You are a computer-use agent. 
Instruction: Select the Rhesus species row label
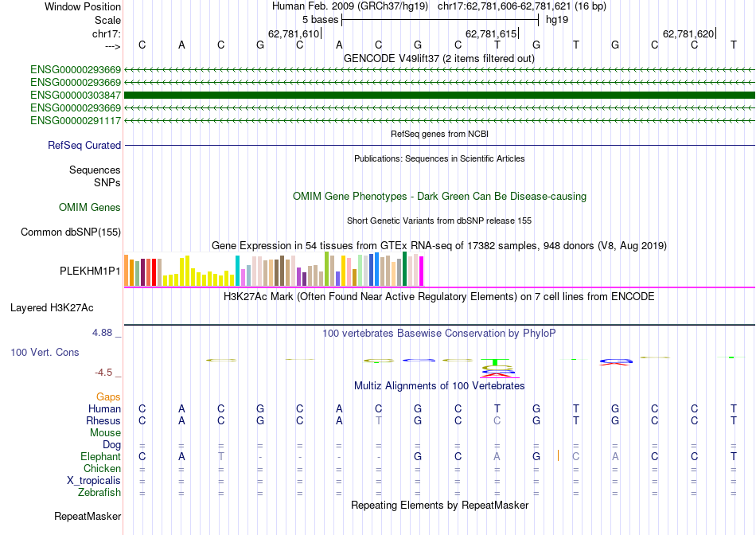point(103,420)
